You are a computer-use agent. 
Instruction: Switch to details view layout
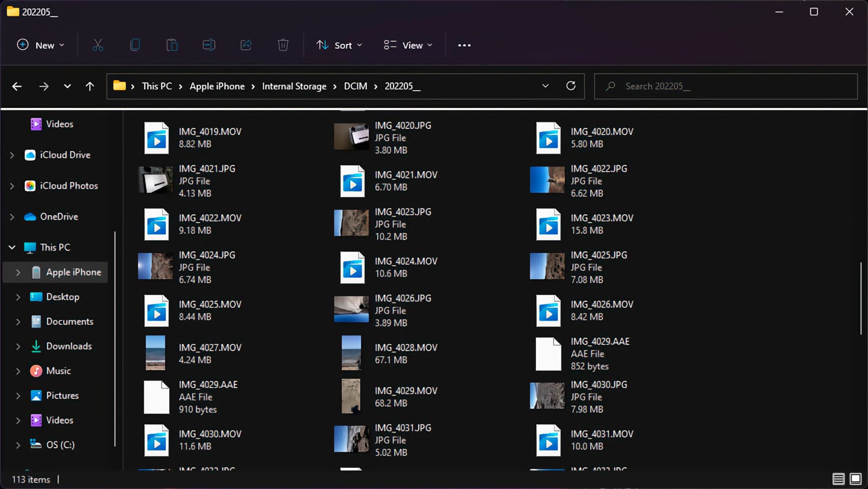click(838, 479)
